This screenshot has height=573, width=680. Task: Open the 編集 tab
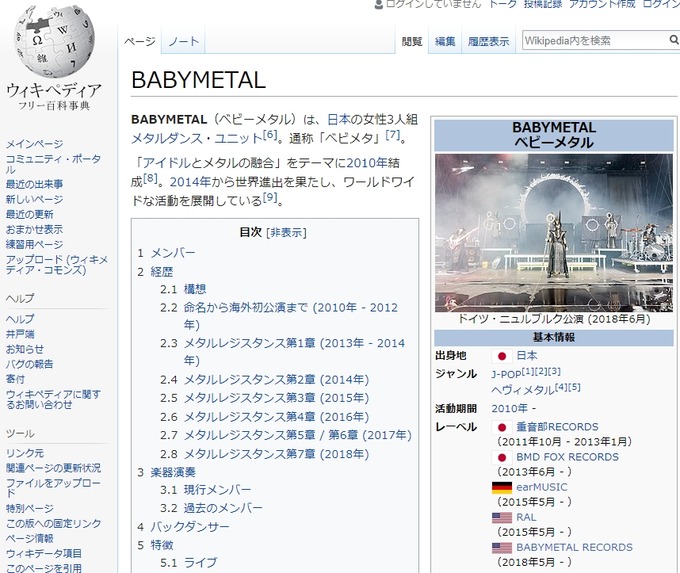pyautogui.click(x=445, y=41)
